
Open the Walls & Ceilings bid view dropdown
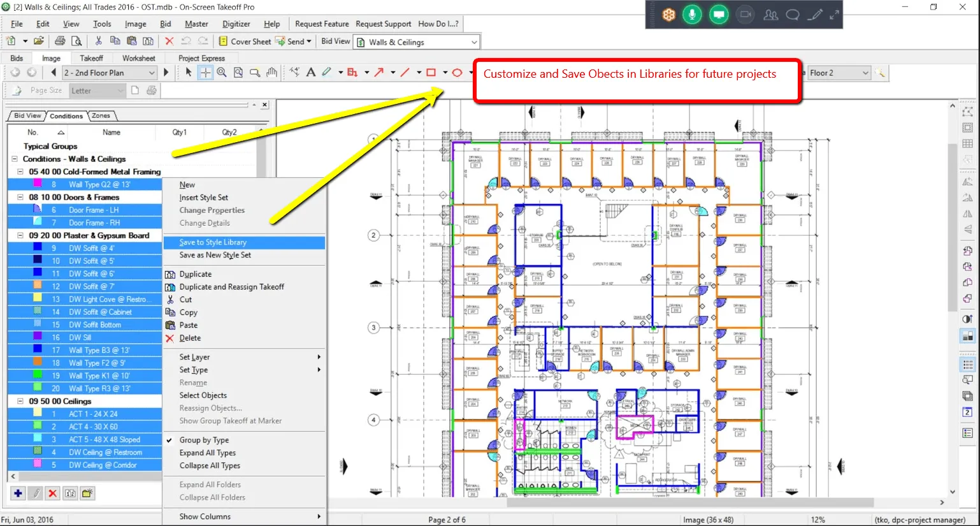[474, 42]
